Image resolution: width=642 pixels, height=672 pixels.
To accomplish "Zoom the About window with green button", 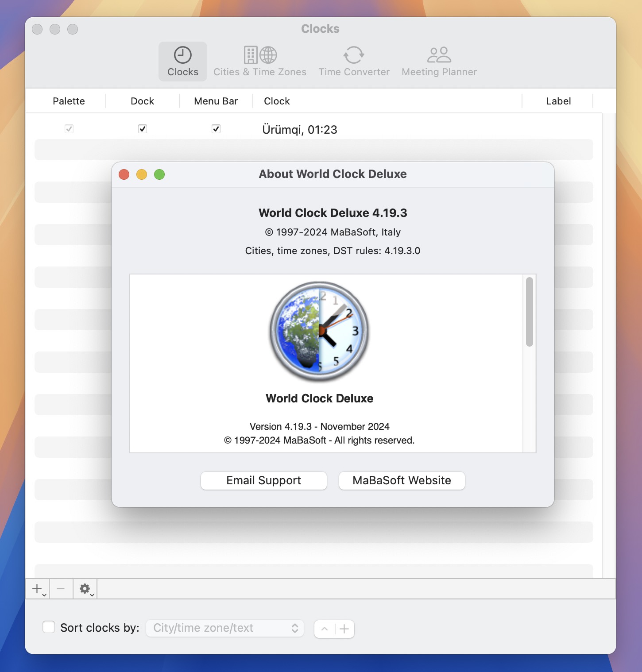I will click(x=159, y=174).
